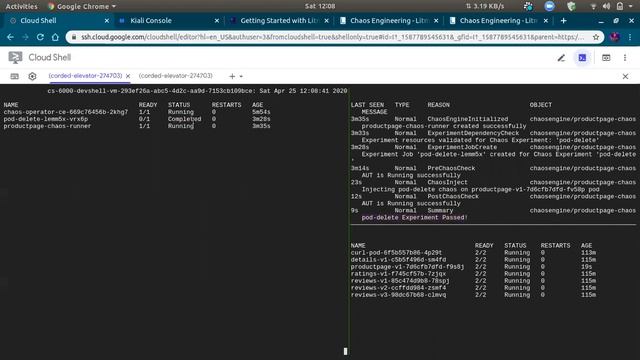Click the Completed status of pod-delete job
The height and width of the screenshot is (360, 640).
click(x=184, y=119)
